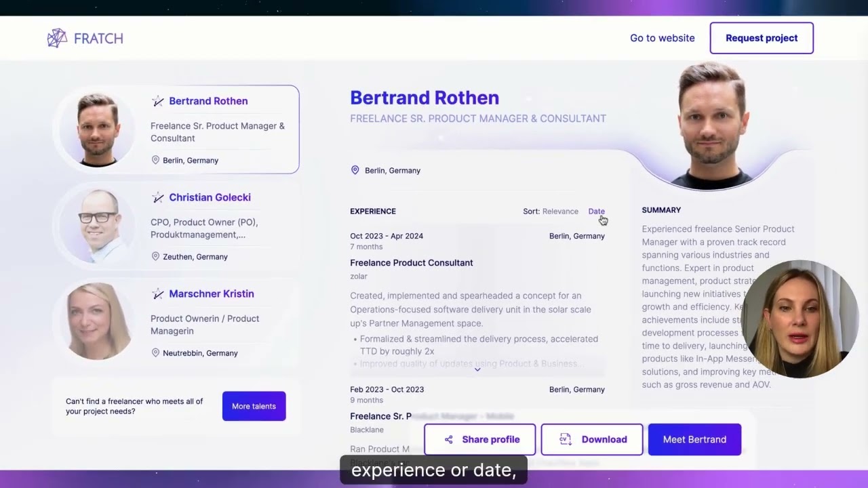Click the Download button
This screenshot has height=488, width=868.
592,439
